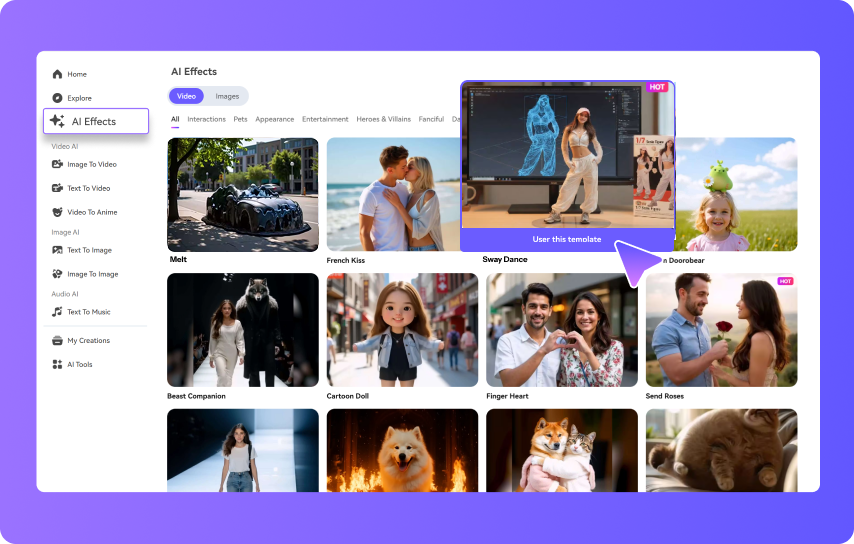
Task: Open the Sway Dance preview thumbnail
Action: tap(567, 155)
